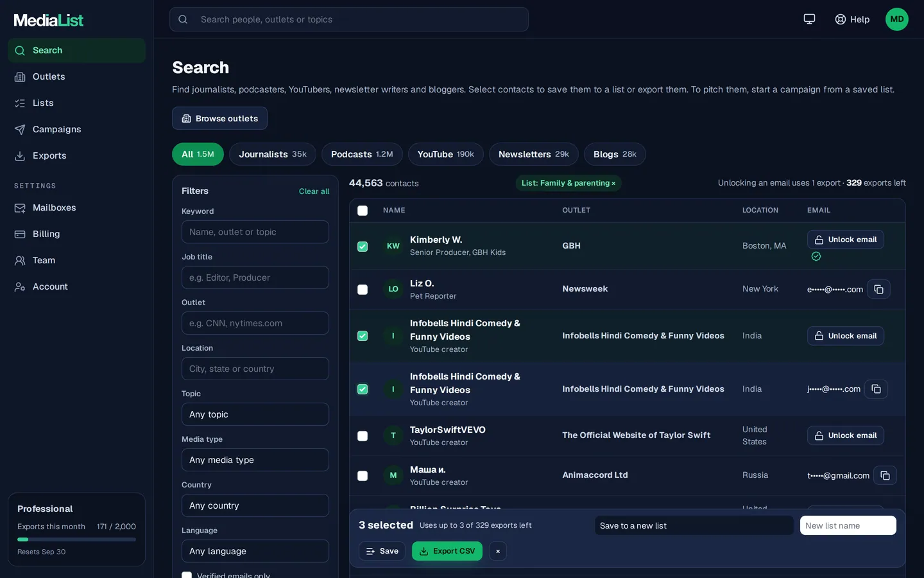
Task: Click the exports this month progress bar
Action: click(x=76, y=539)
